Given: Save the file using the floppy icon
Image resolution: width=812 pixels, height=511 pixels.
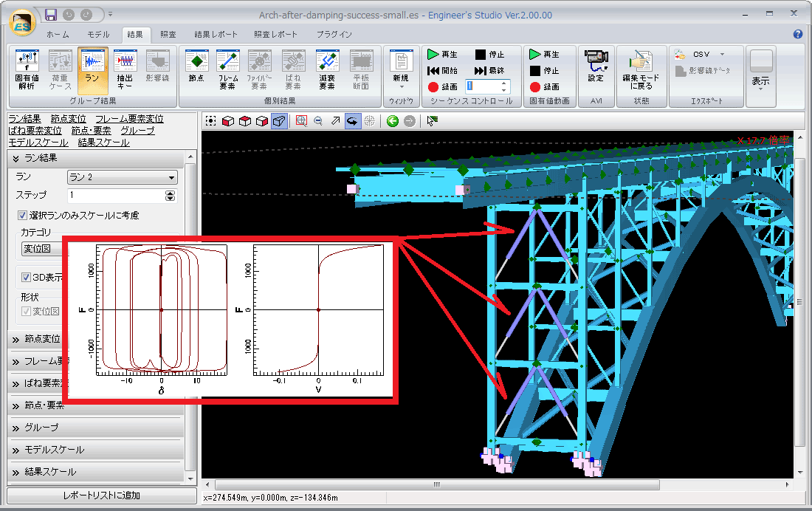Looking at the screenshot, I should (x=51, y=15).
